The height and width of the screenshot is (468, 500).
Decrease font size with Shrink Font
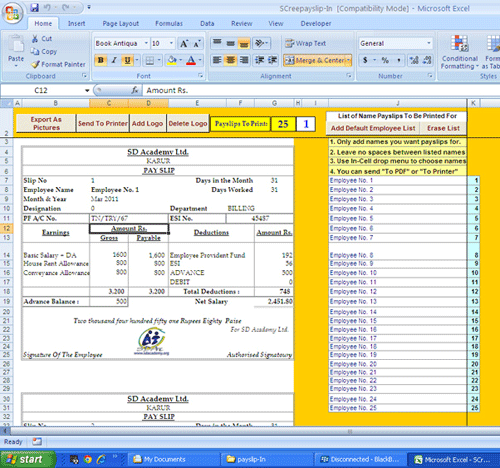(x=197, y=43)
